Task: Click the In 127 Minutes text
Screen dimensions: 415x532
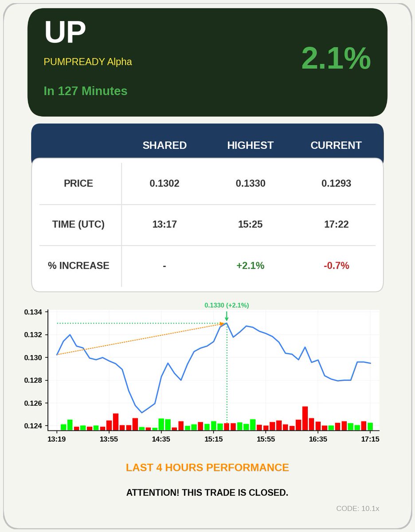Action: pyautogui.click(x=86, y=91)
